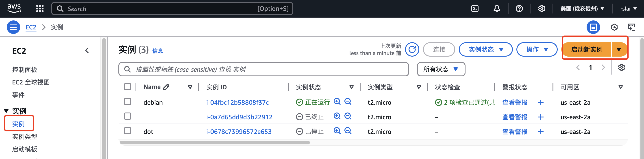Open 实例类型 in the sidebar
Screen dimensions: 644x159
coord(24,137)
